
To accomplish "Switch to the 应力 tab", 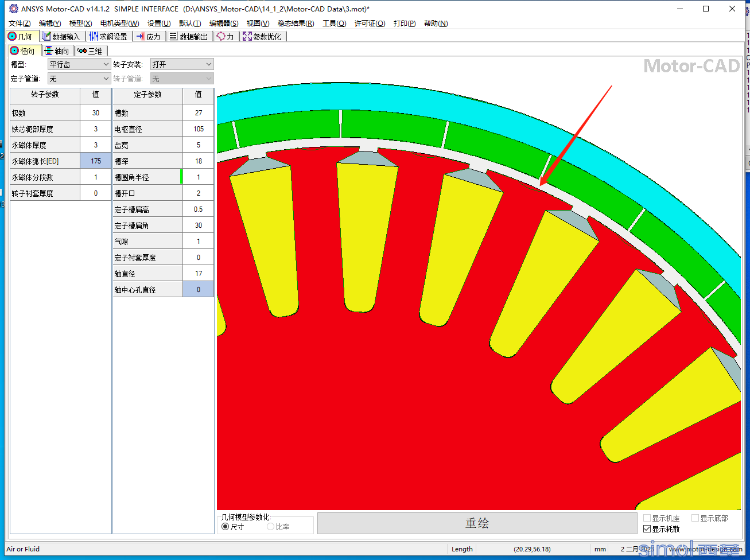I will click(x=149, y=36).
